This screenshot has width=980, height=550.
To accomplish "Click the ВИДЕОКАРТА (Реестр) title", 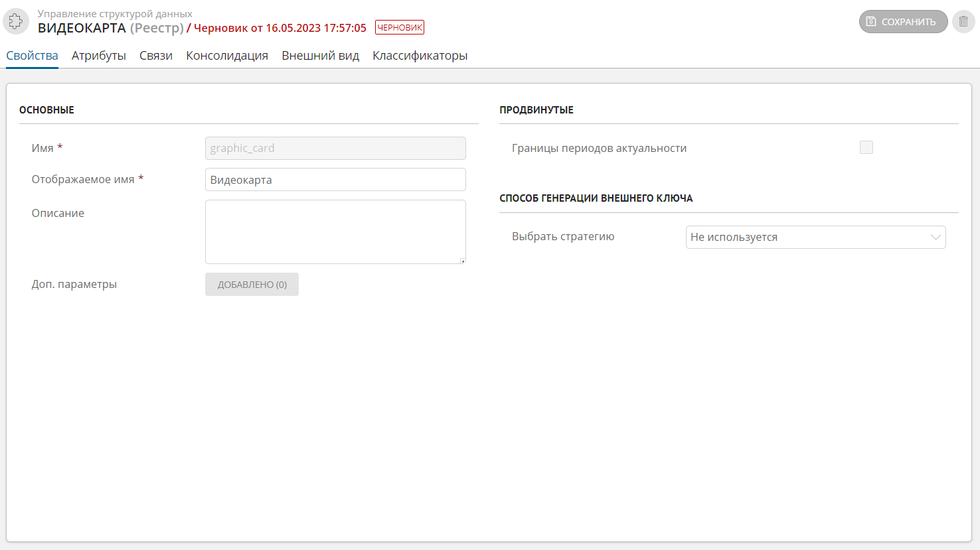I will coord(110,28).
